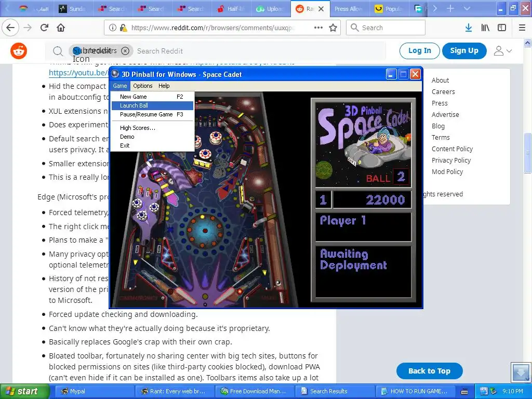
Task: Open the Blog link
Action: click(x=438, y=126)
